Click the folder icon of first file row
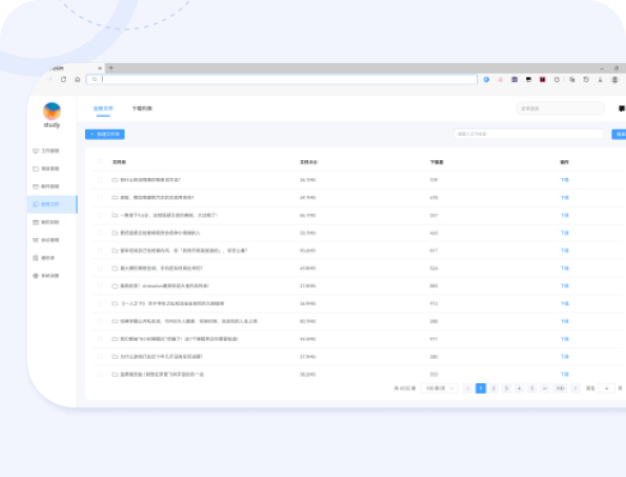The image size is (626, 477). click(115, 180)
